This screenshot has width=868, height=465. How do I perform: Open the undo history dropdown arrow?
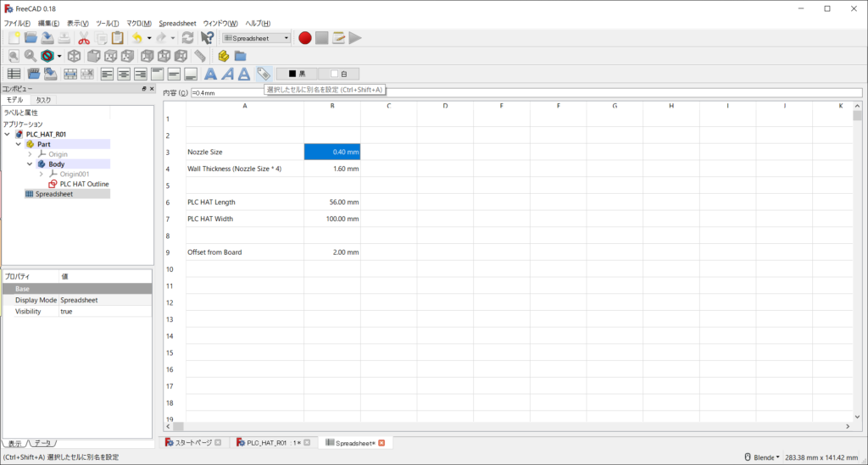(x=149, y=37)
